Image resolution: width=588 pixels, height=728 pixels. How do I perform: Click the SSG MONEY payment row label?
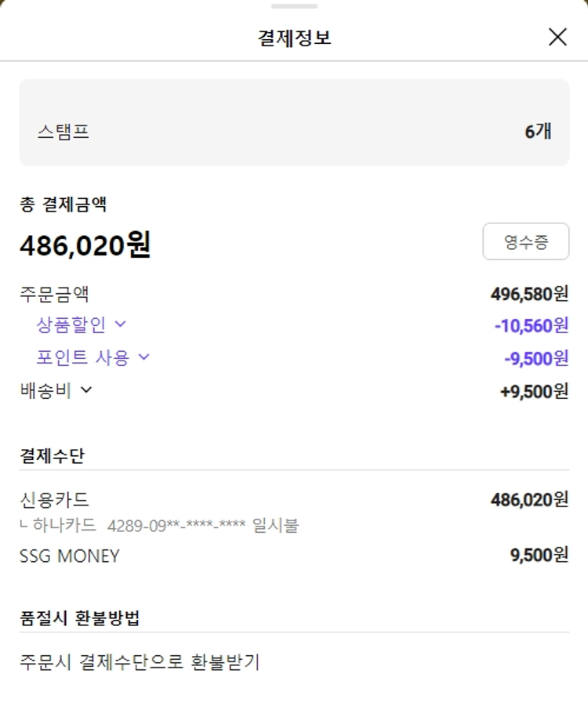70,556
